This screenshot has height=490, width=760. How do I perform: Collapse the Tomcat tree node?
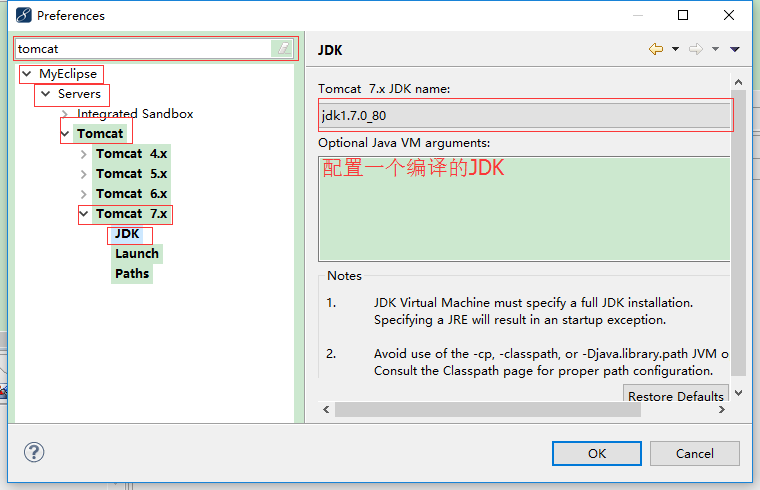pos(65,134)
